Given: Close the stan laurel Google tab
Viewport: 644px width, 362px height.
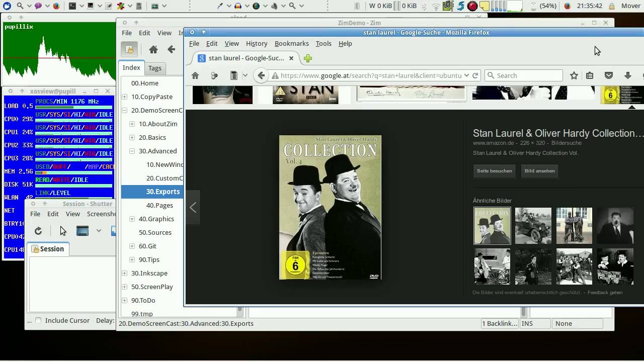Looking at the screenshot, I should [291, 58].
